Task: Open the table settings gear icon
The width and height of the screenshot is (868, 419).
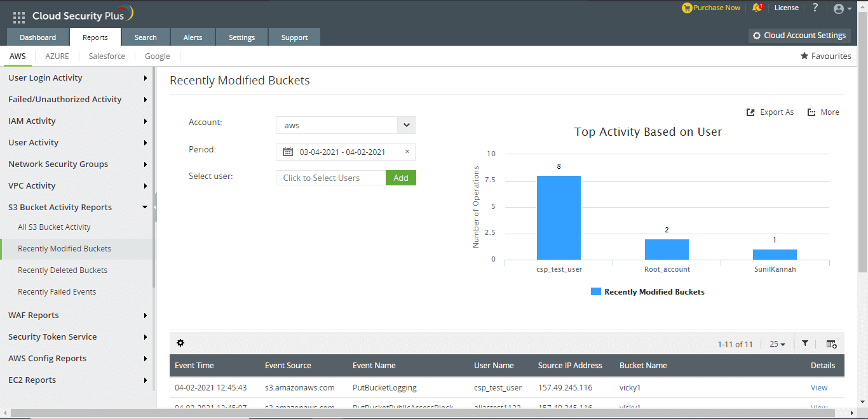Action: pyautogui.click(x=180, y=343)
